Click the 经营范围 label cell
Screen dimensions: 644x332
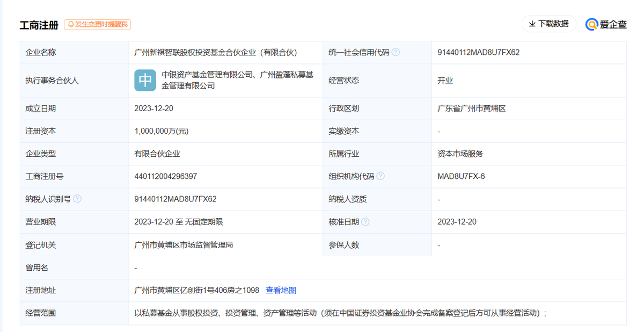tap(75, 313)
